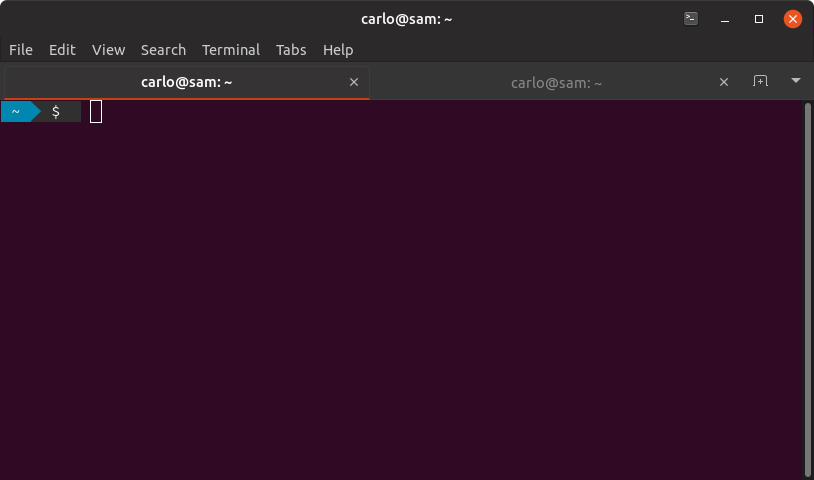Open the Search menu
814x480 pixels.
point(164,50)
